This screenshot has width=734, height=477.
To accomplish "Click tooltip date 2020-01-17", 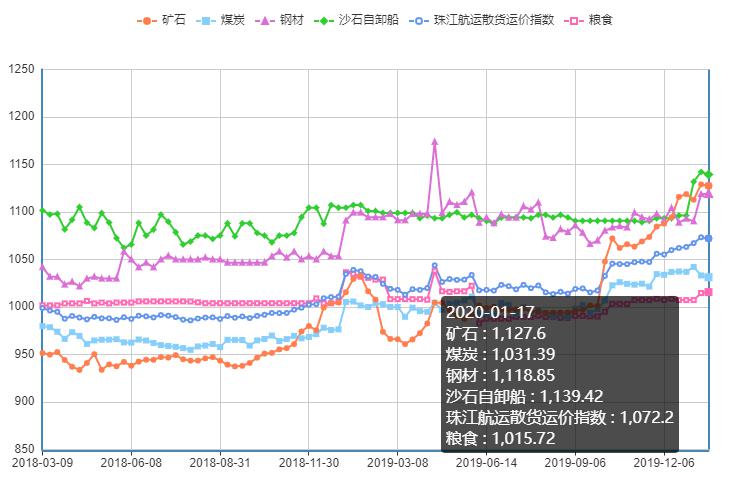I will tap(490, 312).
